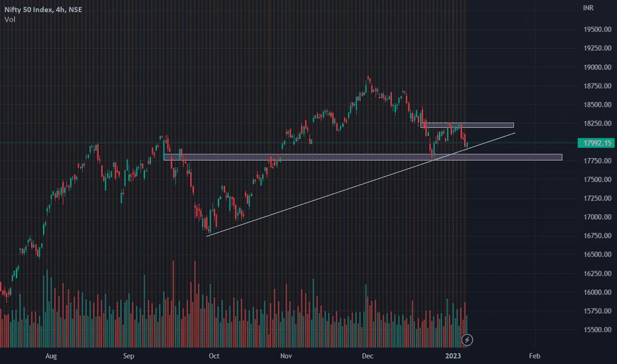
Task: Click the Dec label on time axis
Action: [x=367, y=356]
